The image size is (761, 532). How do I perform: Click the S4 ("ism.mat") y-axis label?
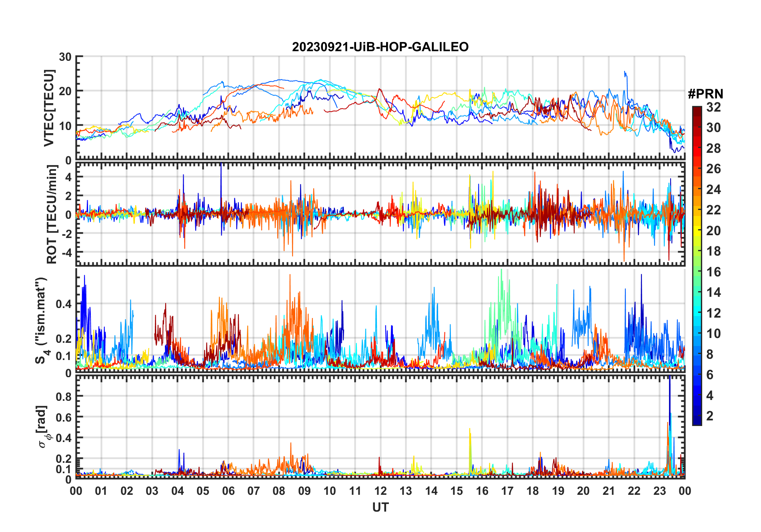42,321
